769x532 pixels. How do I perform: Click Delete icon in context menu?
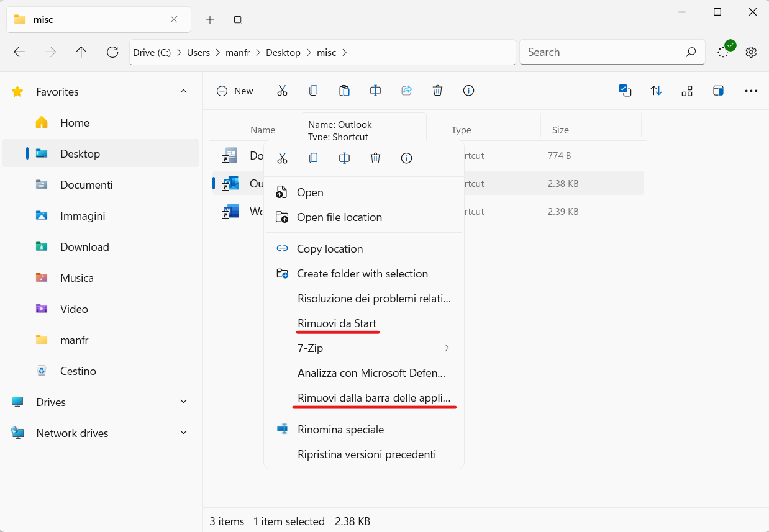click(375, 158)
